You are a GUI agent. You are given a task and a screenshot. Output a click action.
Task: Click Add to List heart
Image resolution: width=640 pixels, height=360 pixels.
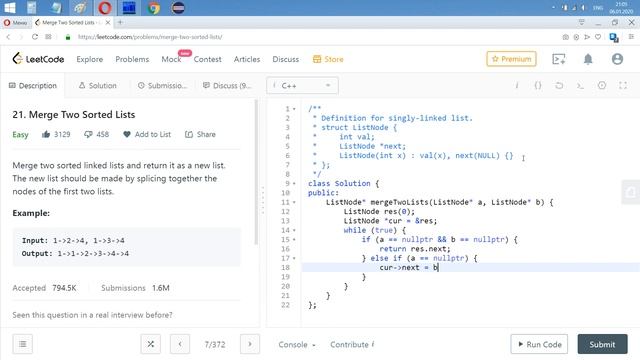(x=147, y=134)
